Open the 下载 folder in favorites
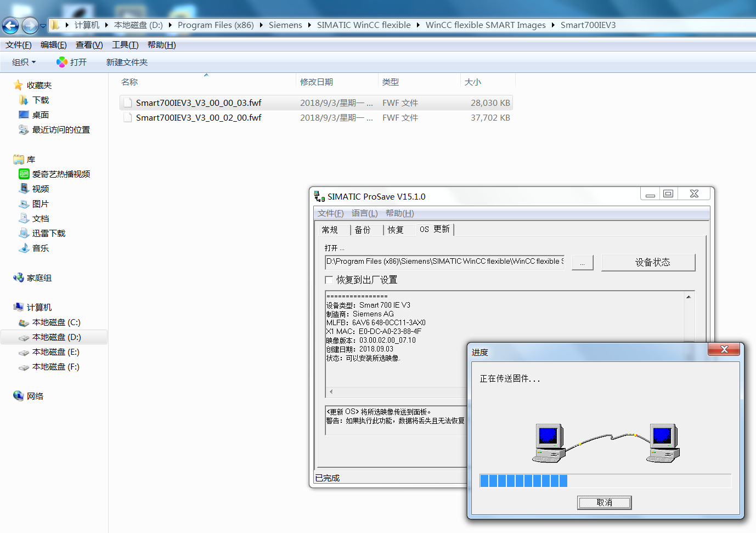Screen dimensions: 756x533 (x=40, y=100)
